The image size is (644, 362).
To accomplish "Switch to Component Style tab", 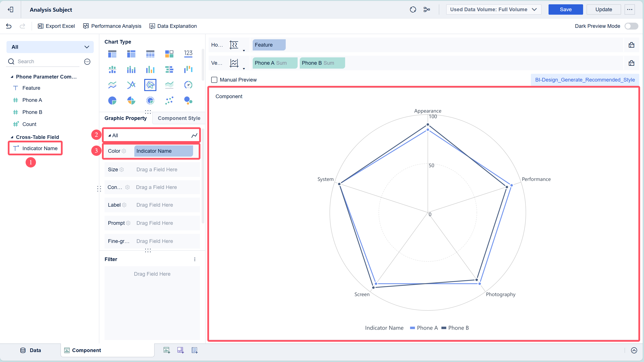I will tap(179, 118).
